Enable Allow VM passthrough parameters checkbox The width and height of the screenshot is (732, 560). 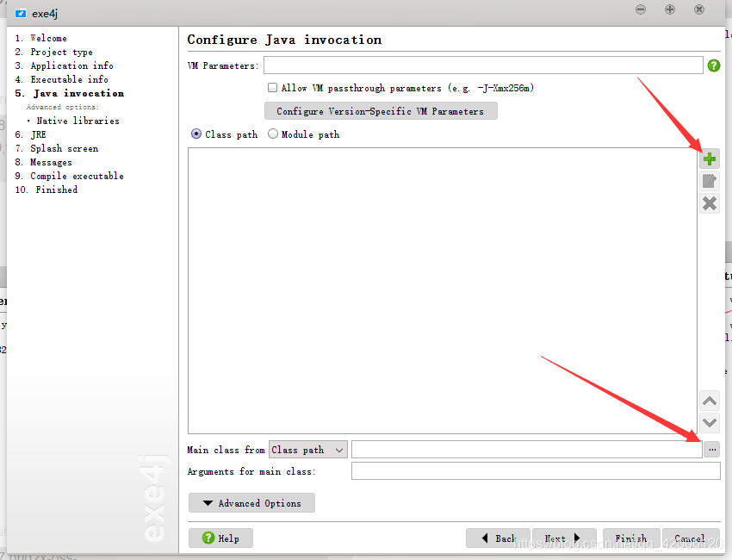pos(272,87)
